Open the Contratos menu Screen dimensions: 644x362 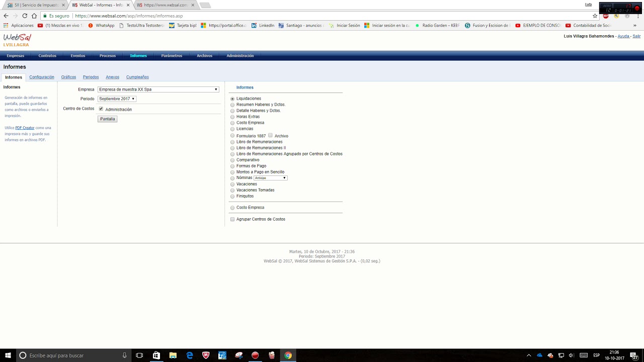tap(47, 56)
